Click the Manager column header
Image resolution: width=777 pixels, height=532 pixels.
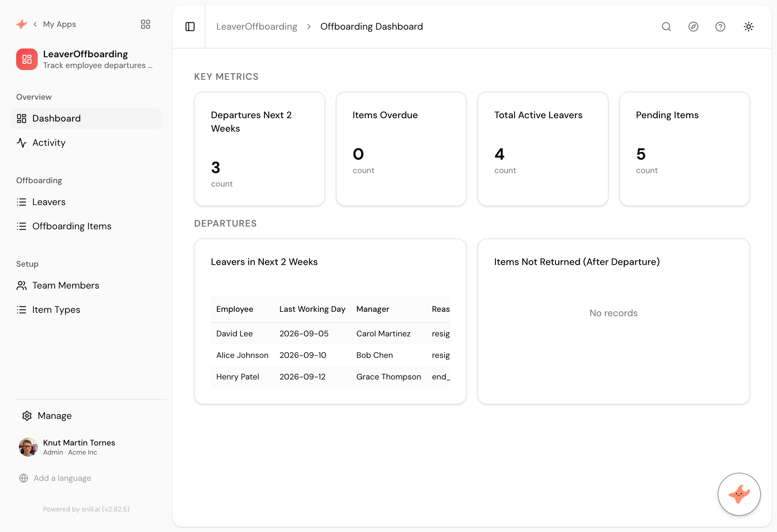pyautogui.click(x=373, y=309)
